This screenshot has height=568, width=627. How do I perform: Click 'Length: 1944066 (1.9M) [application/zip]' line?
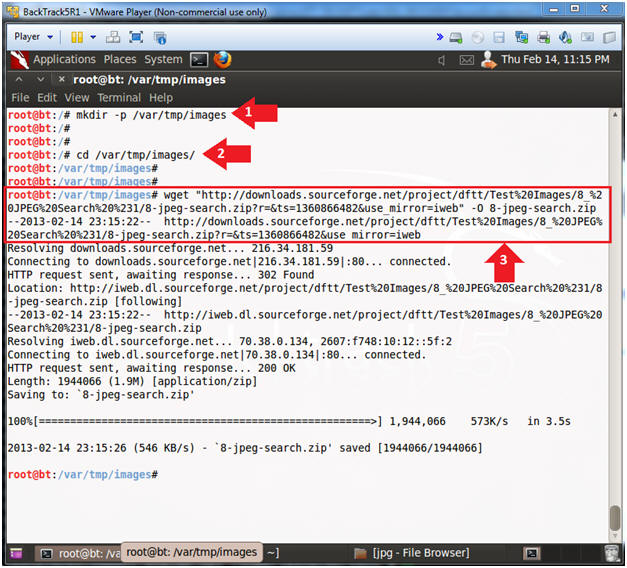point(132,382)
